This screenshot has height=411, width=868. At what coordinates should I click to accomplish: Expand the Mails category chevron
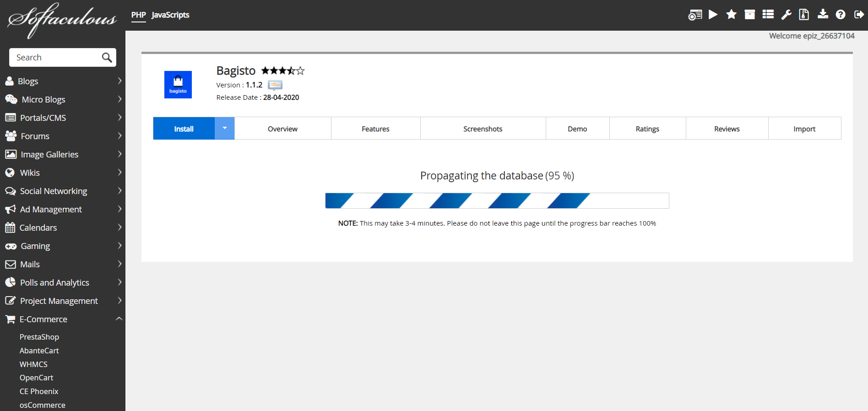click(119, 264)
